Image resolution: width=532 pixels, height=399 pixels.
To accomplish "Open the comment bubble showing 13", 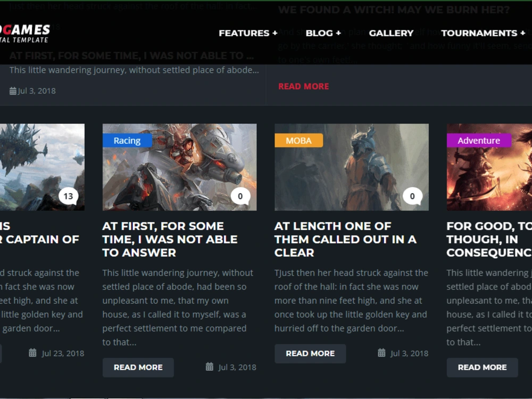I will point(68,196).
